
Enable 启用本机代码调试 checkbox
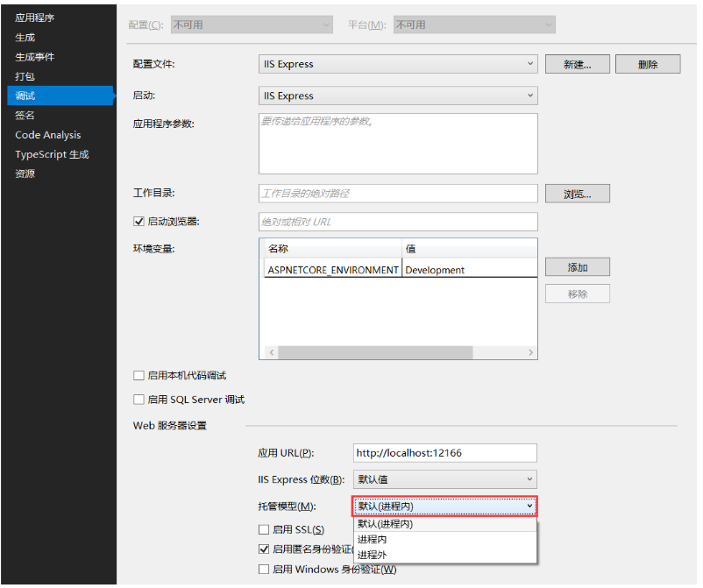[x=138, y=376]
